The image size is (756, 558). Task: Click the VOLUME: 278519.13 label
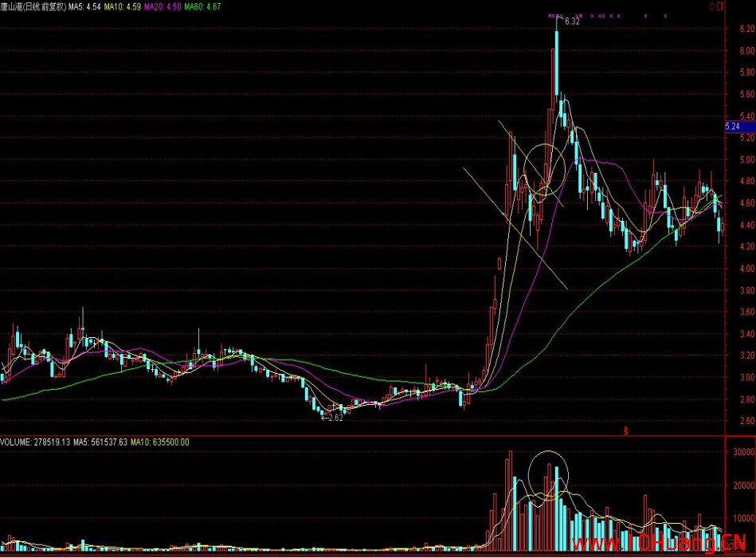[x=35, y=442]
